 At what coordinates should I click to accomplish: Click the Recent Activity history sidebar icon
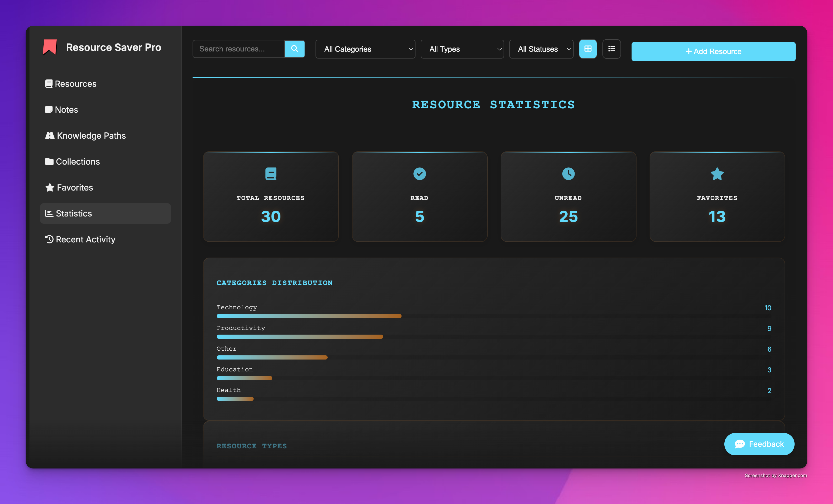[49, 239]
